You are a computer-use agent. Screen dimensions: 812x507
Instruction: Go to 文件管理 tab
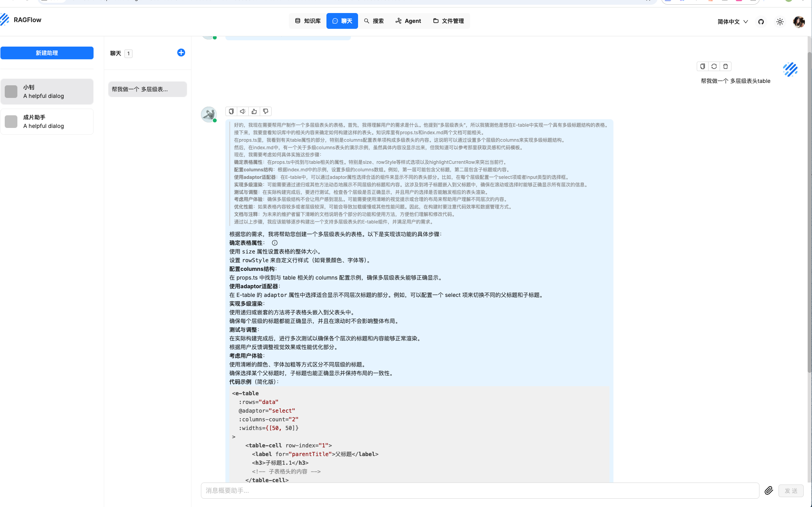click(448, 21)
